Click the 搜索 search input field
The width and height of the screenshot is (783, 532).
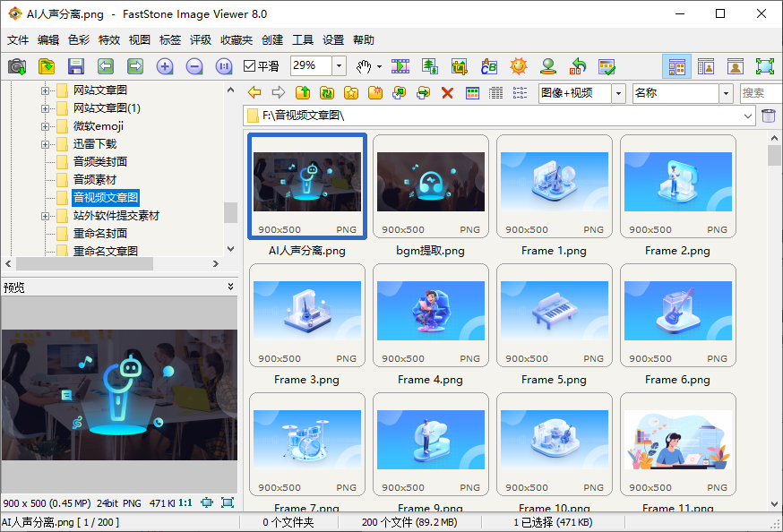tap(760, 93)
